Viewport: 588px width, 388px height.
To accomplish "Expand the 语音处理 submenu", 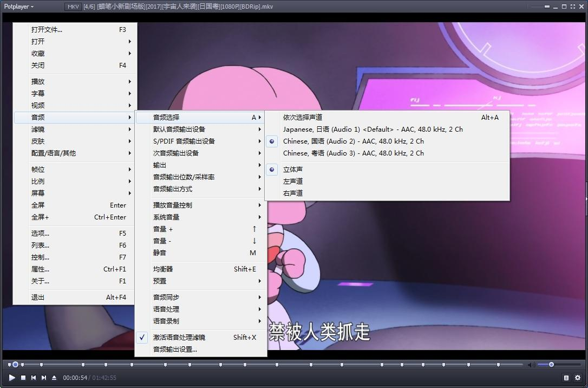I will coord(168,309).
